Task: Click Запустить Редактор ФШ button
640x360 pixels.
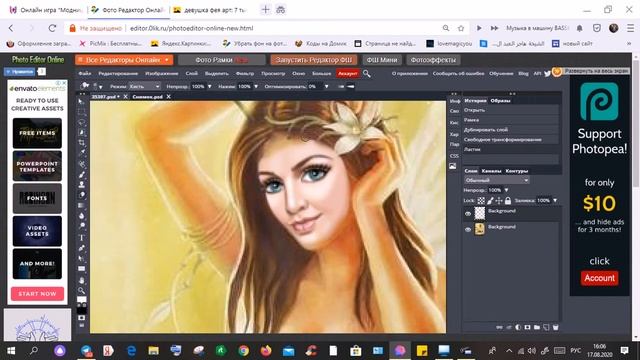Action: (x=314, y=60)
